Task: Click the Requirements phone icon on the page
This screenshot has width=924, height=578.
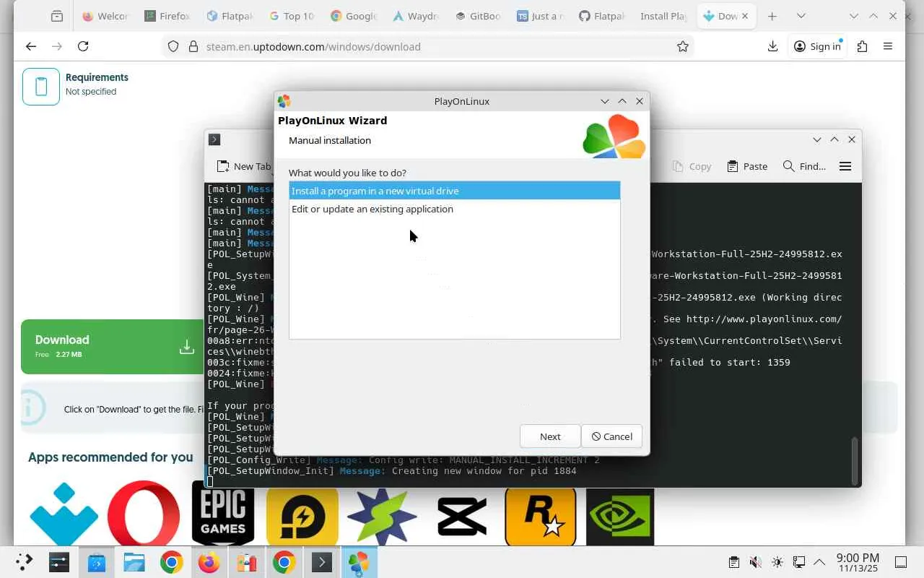Action: (x=41, y=87)
